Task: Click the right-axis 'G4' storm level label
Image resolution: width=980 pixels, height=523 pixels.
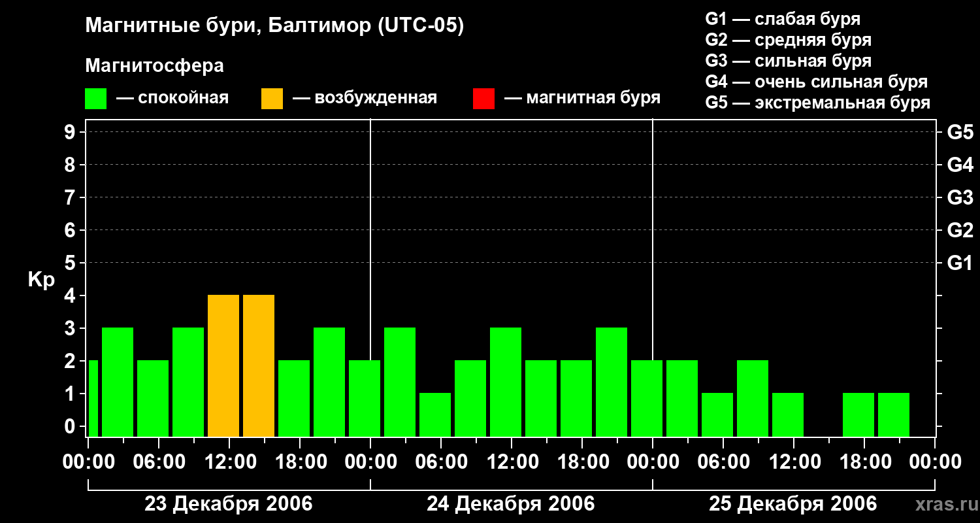Action: 960,165
